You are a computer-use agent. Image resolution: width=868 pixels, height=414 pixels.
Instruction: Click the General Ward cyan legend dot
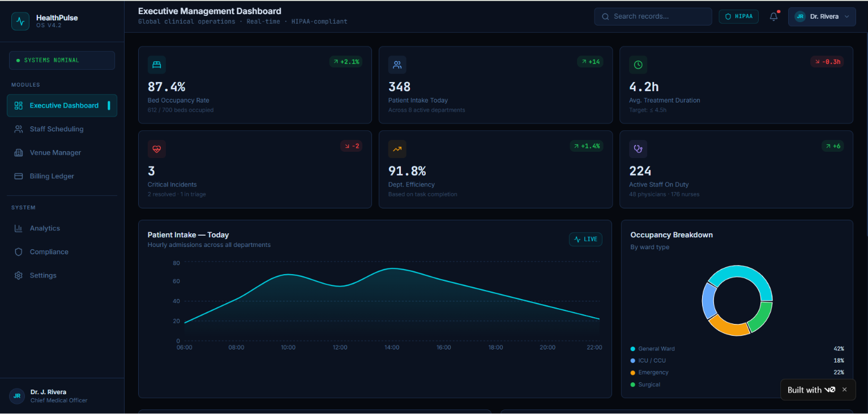tap(632, 349)
